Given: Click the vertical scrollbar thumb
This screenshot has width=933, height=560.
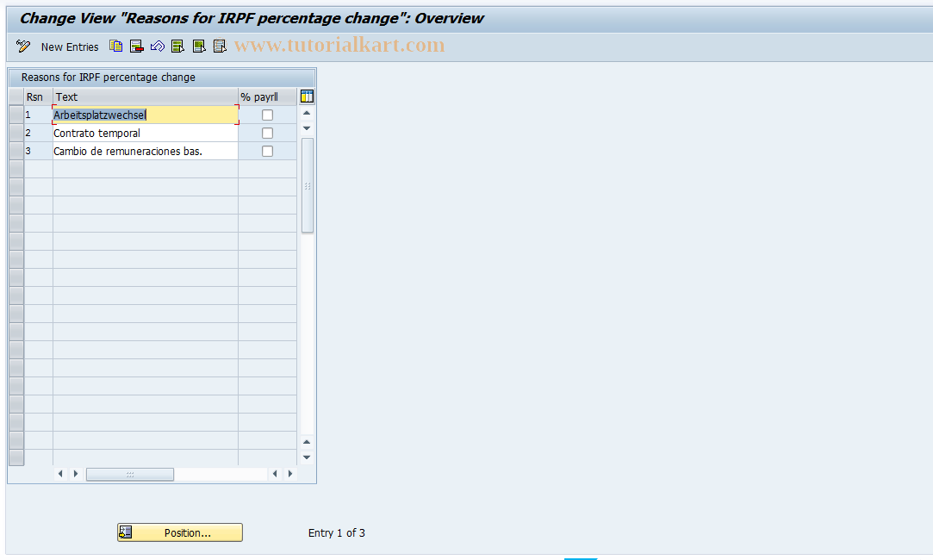Looking at the screenshot, I should (x=307, y=185).
